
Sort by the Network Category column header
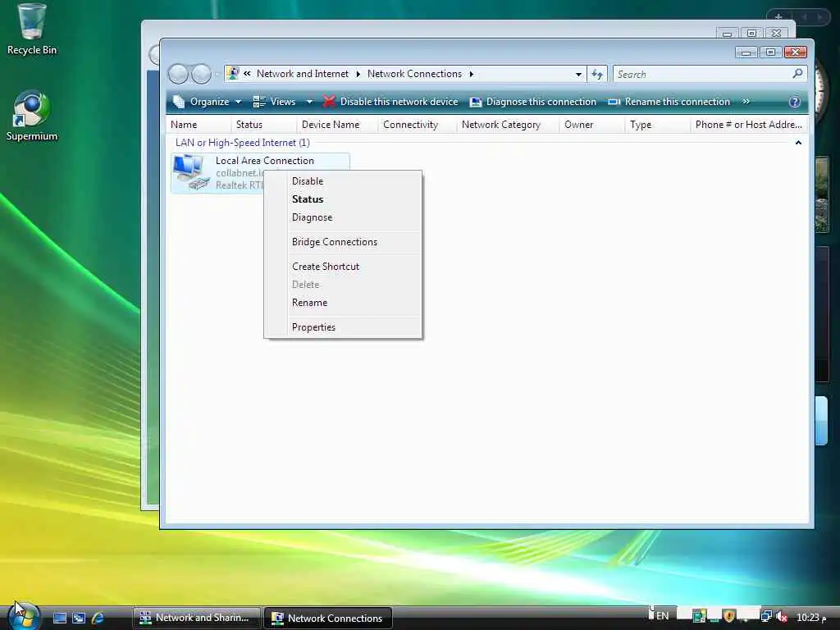508,125
